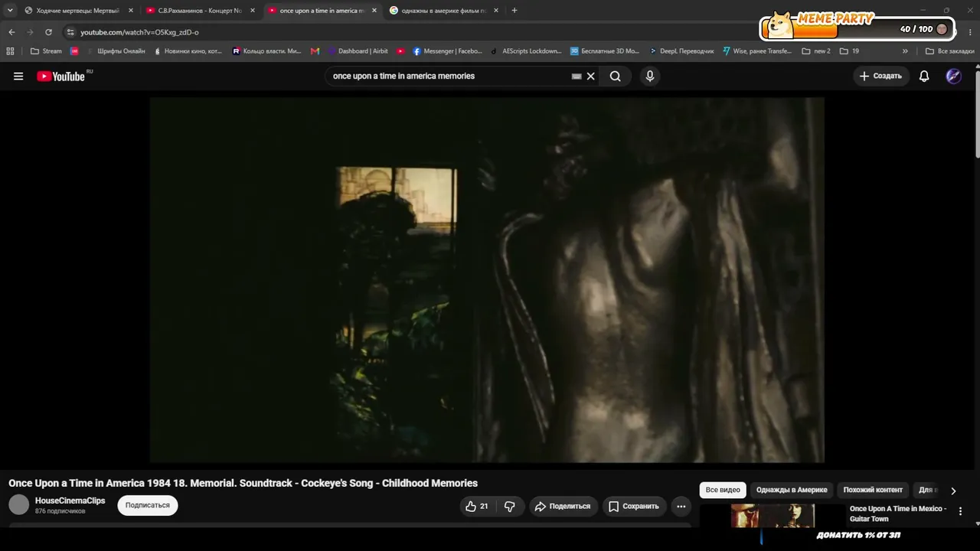Screen dimensions: 980x551
Task: Close the Рахманинов tab
Action: pyautogui.click(x=253, y=11)
